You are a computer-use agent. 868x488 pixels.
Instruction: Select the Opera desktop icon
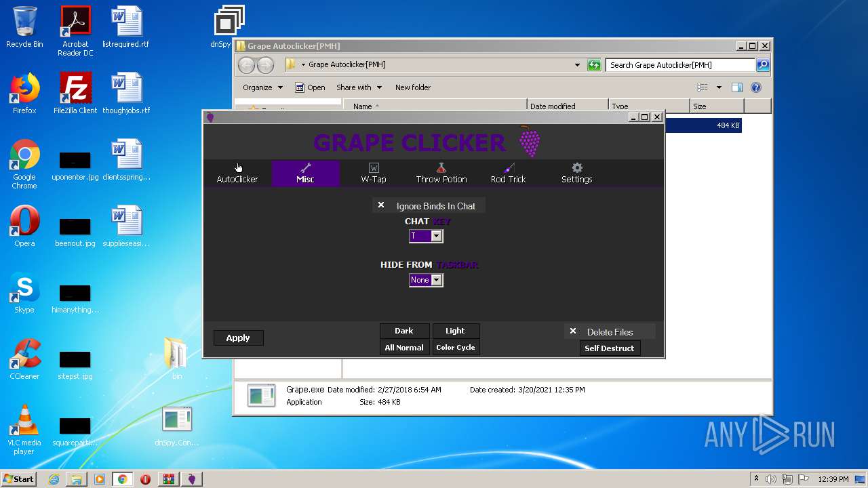(24, 226)
